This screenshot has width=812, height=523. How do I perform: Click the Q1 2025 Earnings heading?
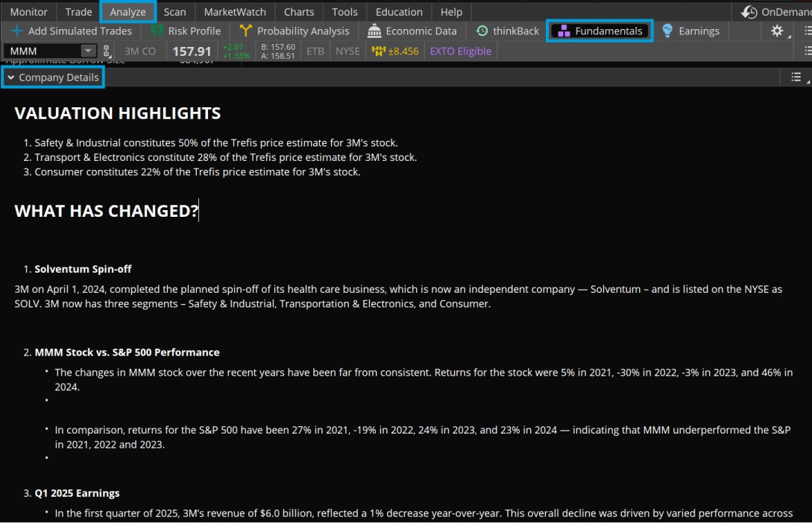[77, 493]
